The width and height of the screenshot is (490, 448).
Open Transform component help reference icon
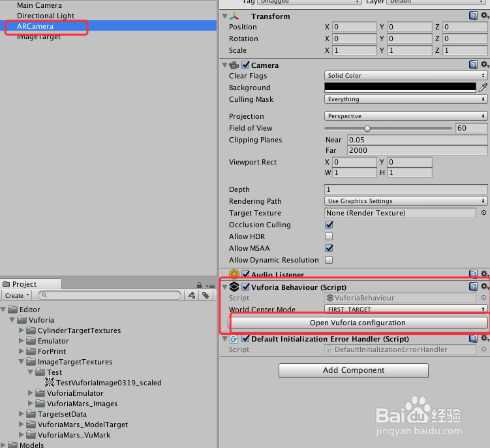473,16
